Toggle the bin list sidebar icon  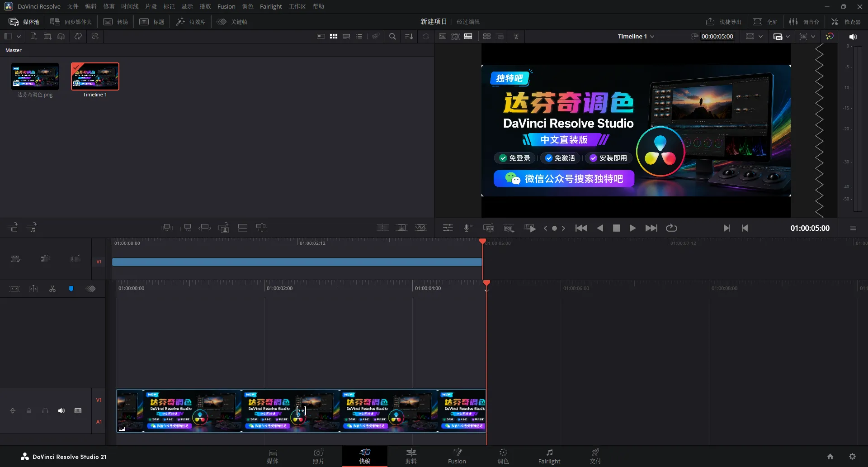pyautogui.click(x=8, y=36)
